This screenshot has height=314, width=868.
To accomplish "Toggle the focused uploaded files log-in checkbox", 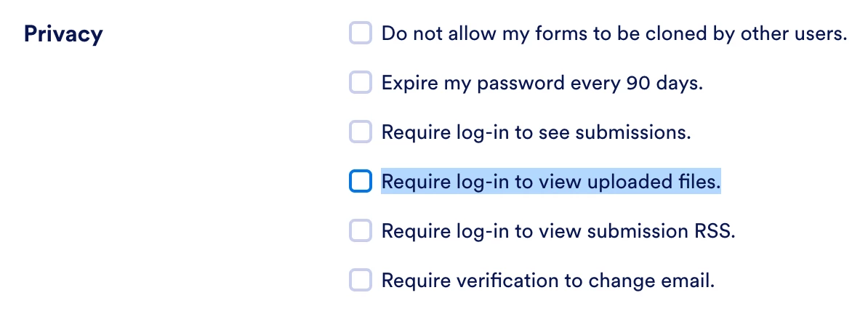I will 361,181.
